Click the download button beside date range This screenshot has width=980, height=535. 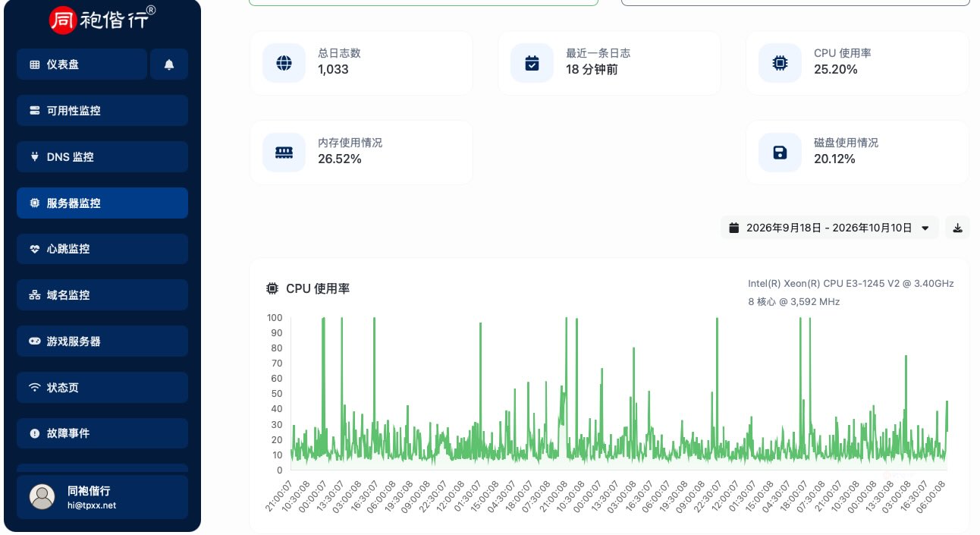coord(957,228)
